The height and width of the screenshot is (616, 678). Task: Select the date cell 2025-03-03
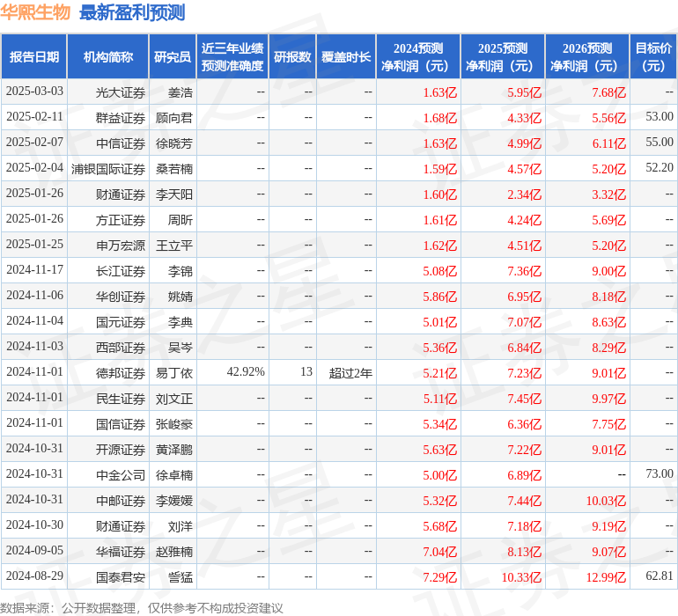tap(34, 92)
